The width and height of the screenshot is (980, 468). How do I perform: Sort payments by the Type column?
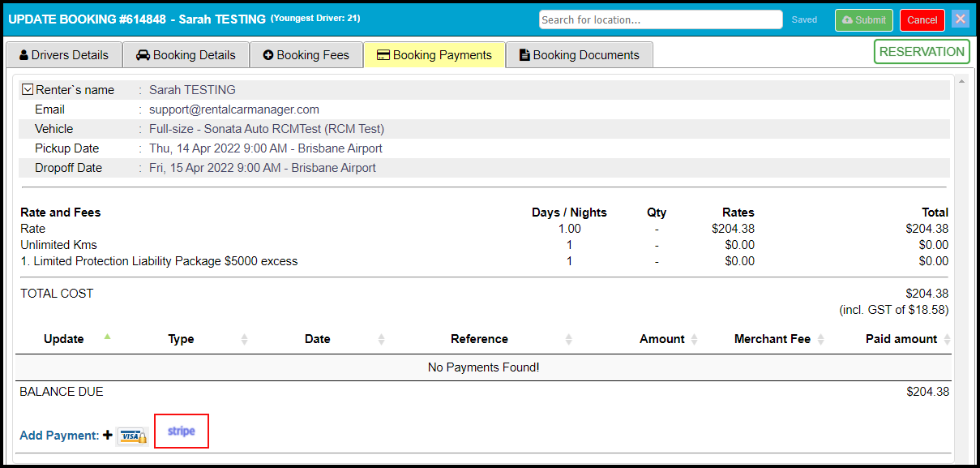point(182,339)
